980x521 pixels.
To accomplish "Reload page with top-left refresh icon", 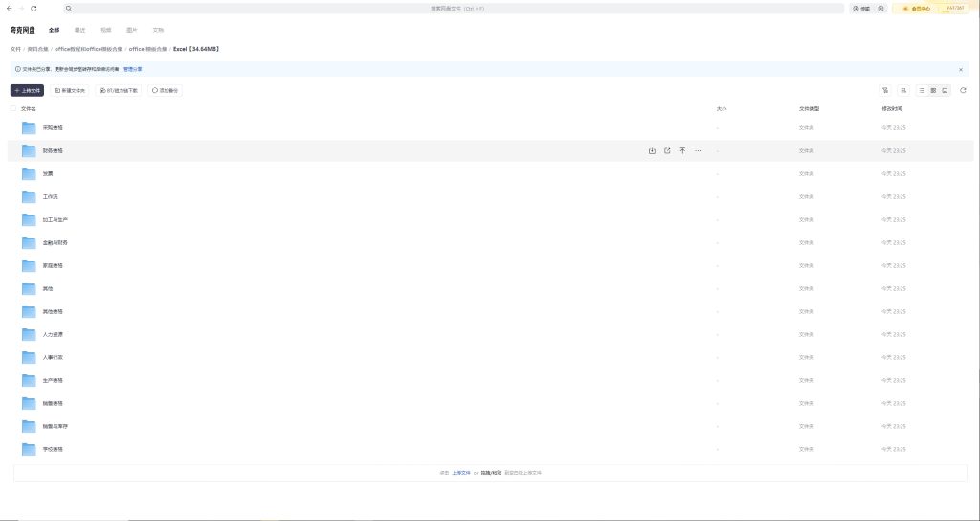I will tap(33, 8).
